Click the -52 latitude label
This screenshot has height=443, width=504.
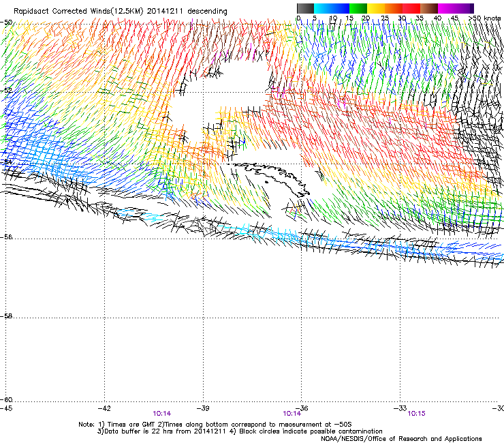[x=6, y=91]
